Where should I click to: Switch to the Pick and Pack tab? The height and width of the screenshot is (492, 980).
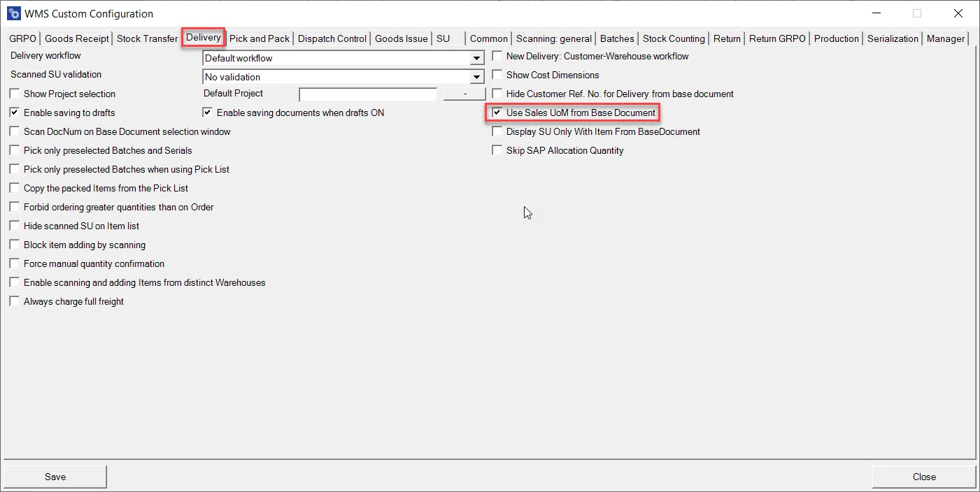tap(259, 38)
